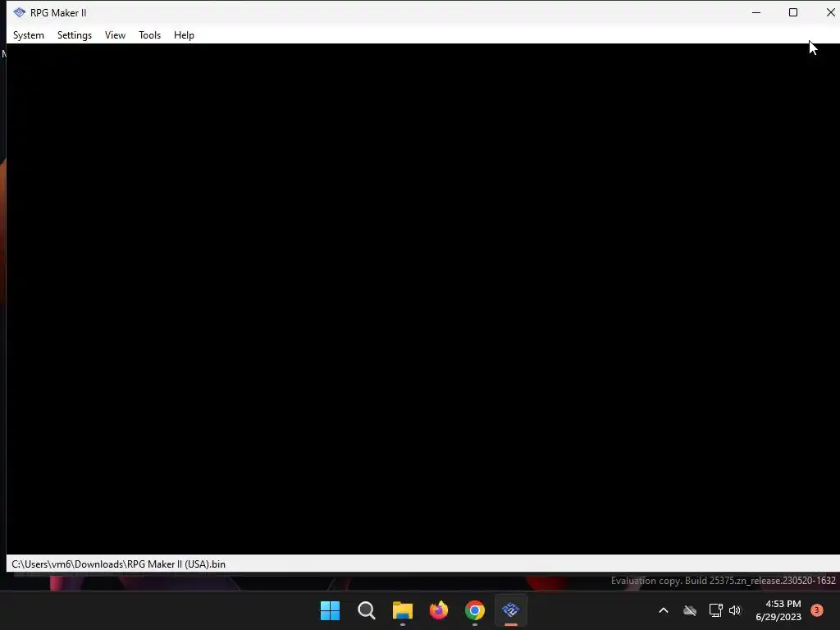This screenshot has width=840, height=630.
Task: Open the network status tray icon
Action: click(715, 610)
